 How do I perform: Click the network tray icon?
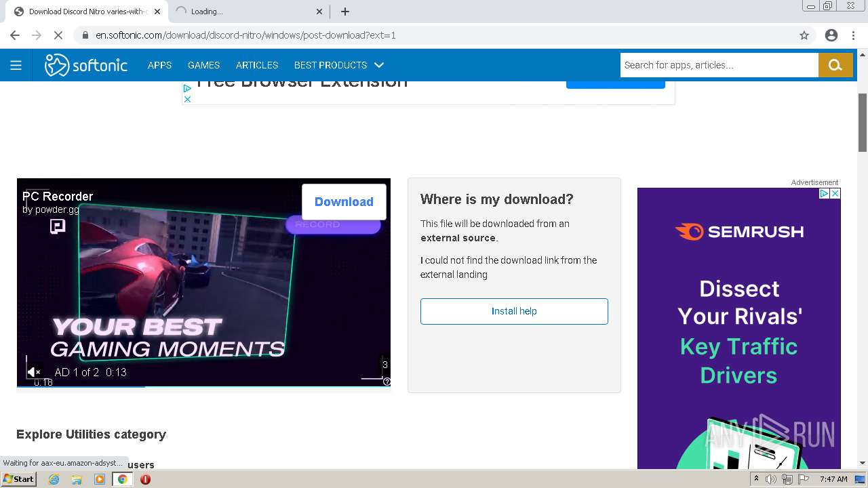pos(787,479)
